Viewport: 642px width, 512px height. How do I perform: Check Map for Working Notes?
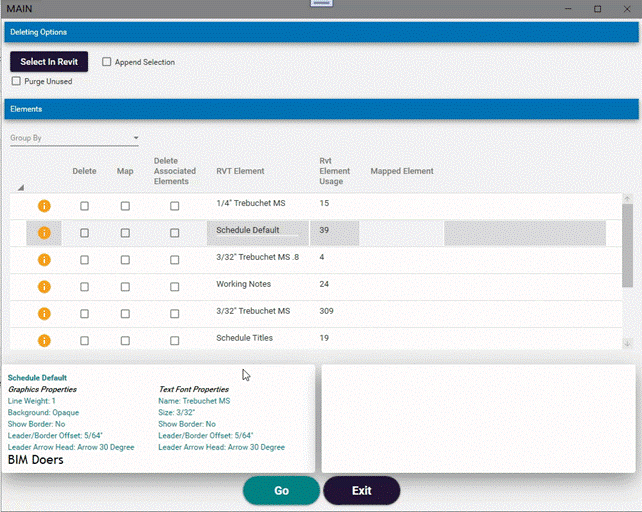click(125, 287)
